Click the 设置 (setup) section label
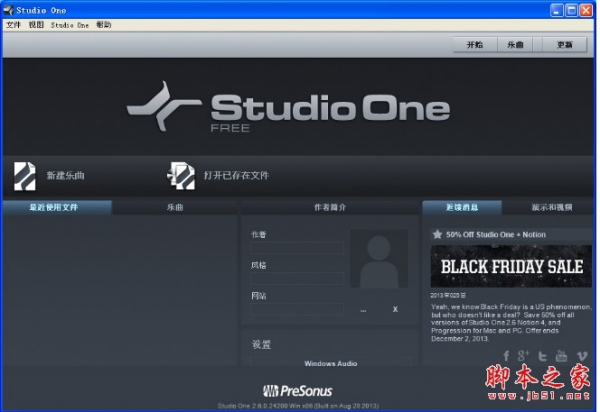This screenshot has width=600, height=412. pyautogui.click(x=261, y=344)
